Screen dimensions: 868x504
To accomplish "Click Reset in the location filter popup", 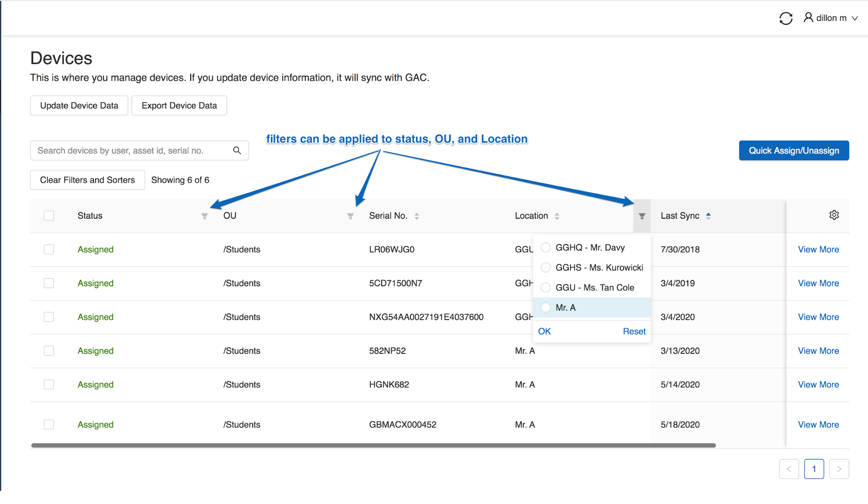I will tap(634, 331).
